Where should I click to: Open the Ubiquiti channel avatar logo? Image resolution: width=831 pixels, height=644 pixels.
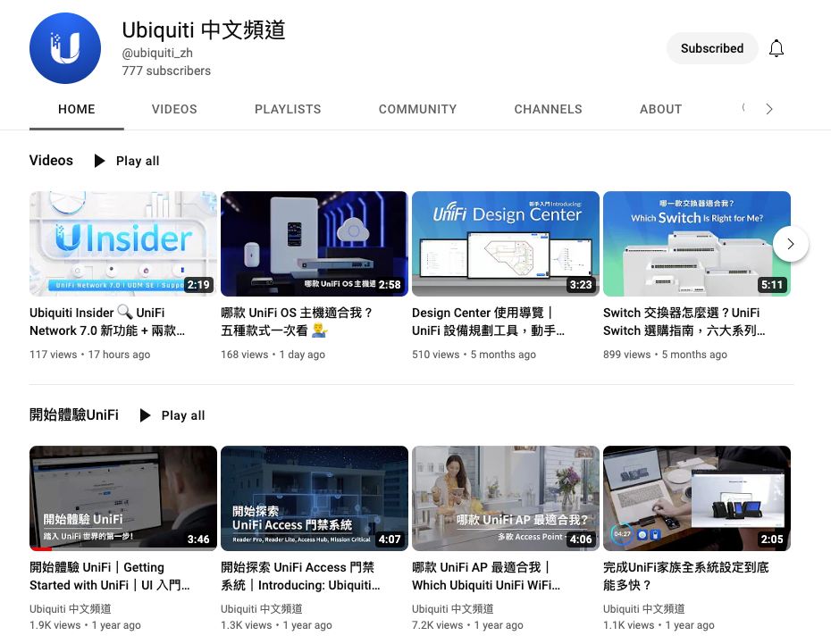(x=65, y=48)
